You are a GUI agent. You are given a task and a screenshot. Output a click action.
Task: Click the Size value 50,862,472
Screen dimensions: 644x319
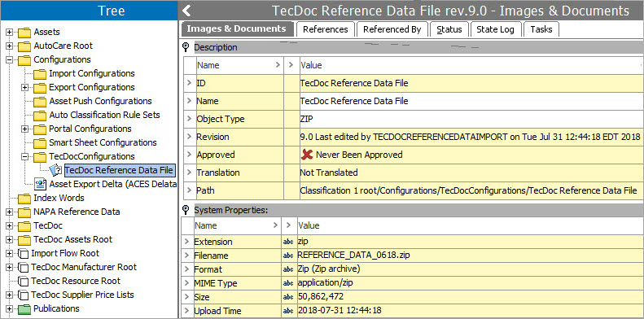pyautogui.click(x=320, y=297)
